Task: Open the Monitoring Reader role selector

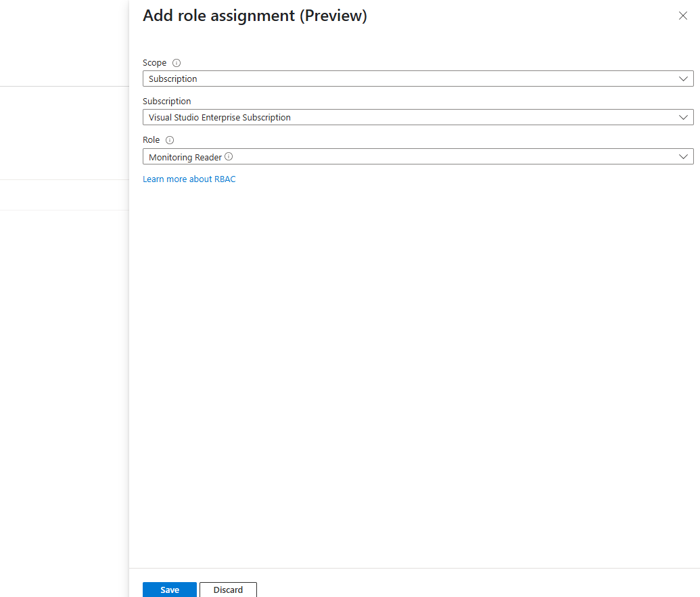Action: (x=418, y=156)
